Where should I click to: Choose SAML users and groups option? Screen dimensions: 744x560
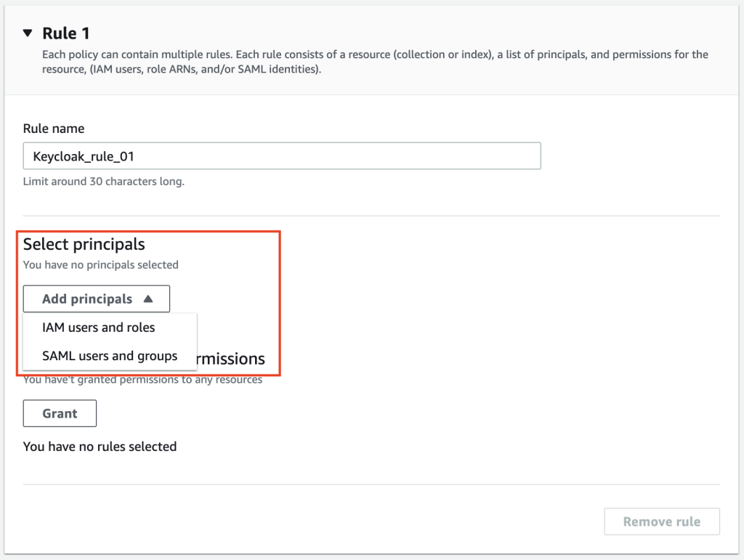click(x=110, y=356)
